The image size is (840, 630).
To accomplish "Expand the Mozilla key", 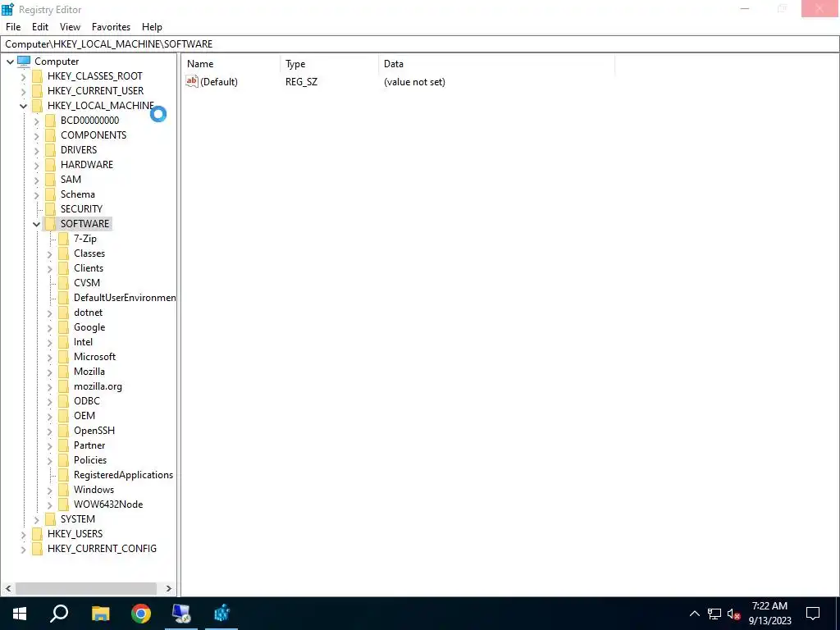I will click(x=50, y=372).
